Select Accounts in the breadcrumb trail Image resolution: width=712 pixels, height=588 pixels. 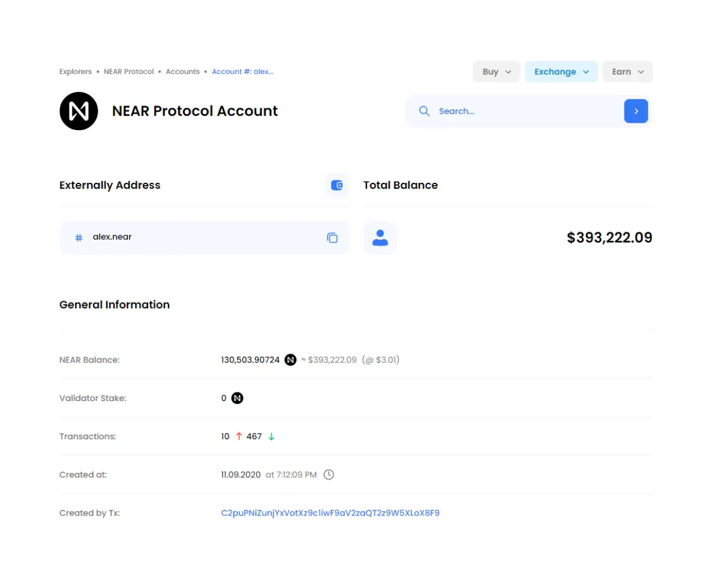point(182,71)
